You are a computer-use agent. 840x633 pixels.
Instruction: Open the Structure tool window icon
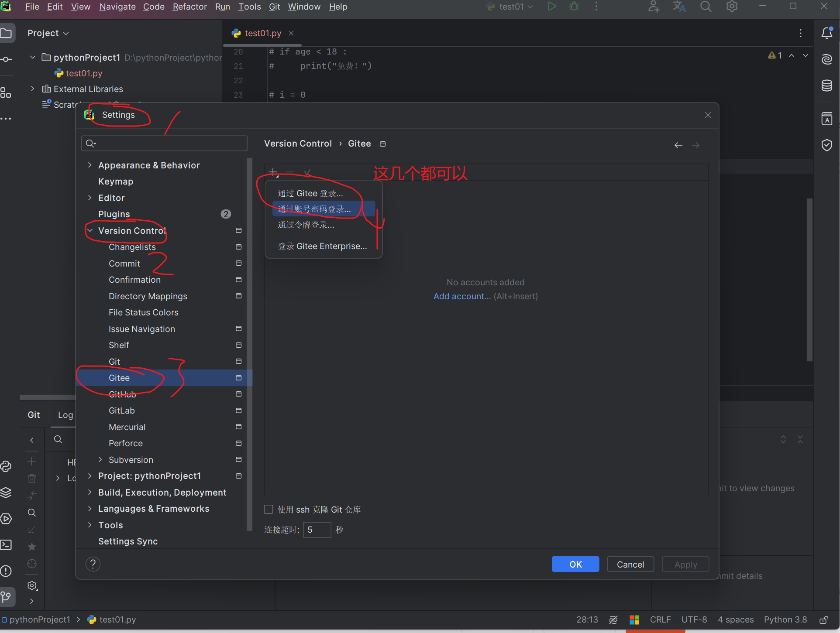point(6,92)
